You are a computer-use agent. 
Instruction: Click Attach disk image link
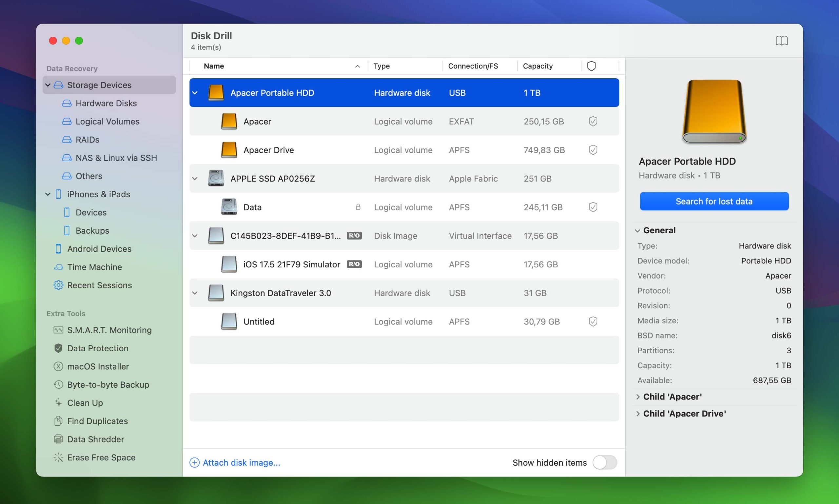(x=242, y=463)
